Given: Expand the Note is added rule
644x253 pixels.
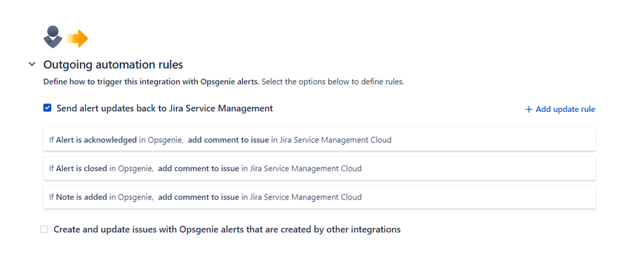Looking at the screenshot, I should point(320,197).
